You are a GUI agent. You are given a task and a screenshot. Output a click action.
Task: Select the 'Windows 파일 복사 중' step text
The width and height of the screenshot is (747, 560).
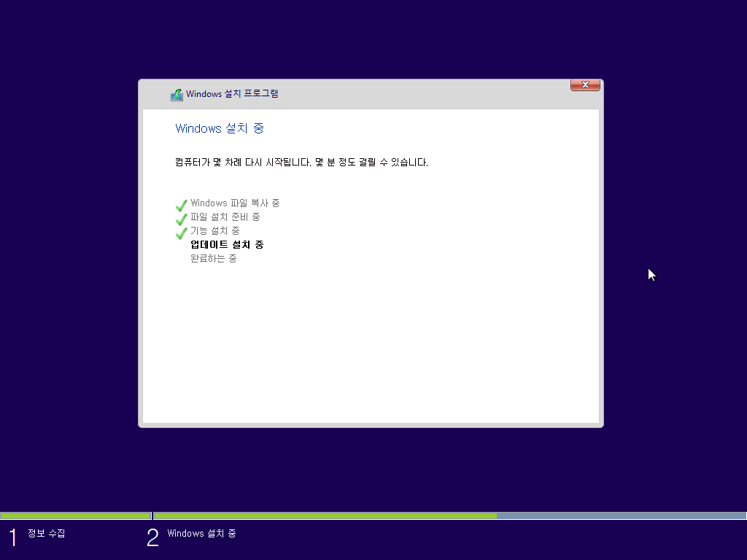click(x=235, y=203)
